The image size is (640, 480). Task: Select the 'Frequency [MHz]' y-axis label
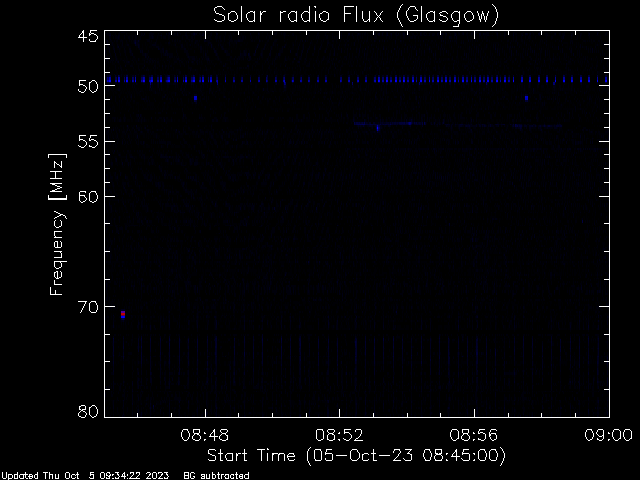tap(57, 224)
